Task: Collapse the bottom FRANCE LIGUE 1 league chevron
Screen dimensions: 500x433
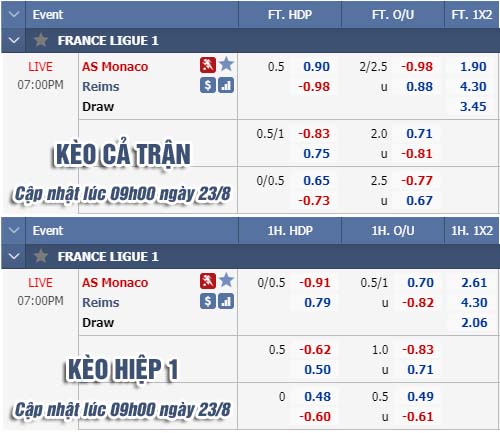Action: pos(14,256)
